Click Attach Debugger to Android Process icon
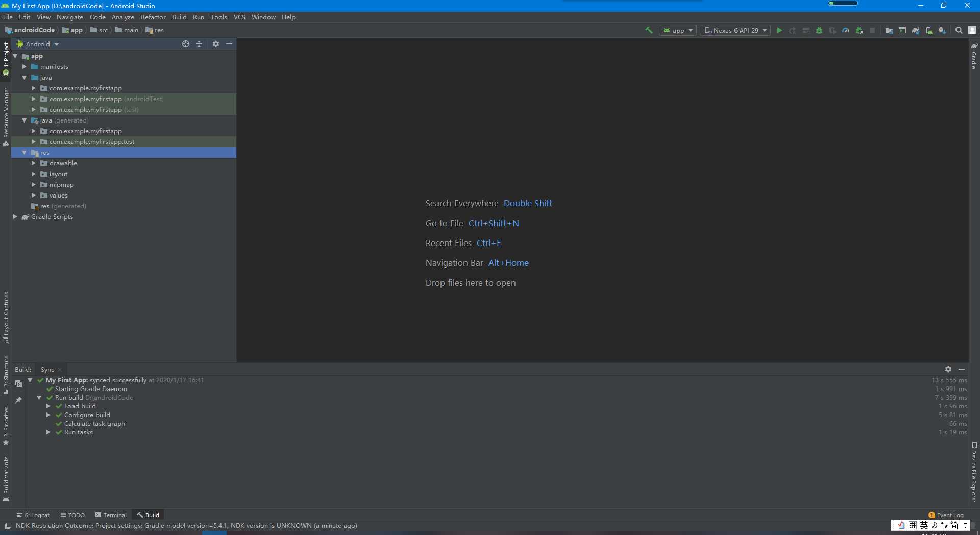This screenshot has width=980, height=535. click(860, 30)
